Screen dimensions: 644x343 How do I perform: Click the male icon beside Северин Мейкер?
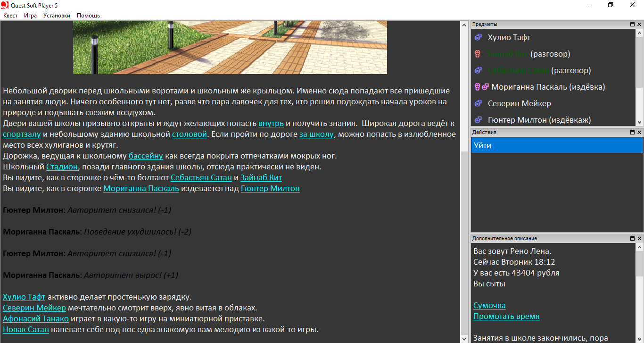(x=478, y=104)
